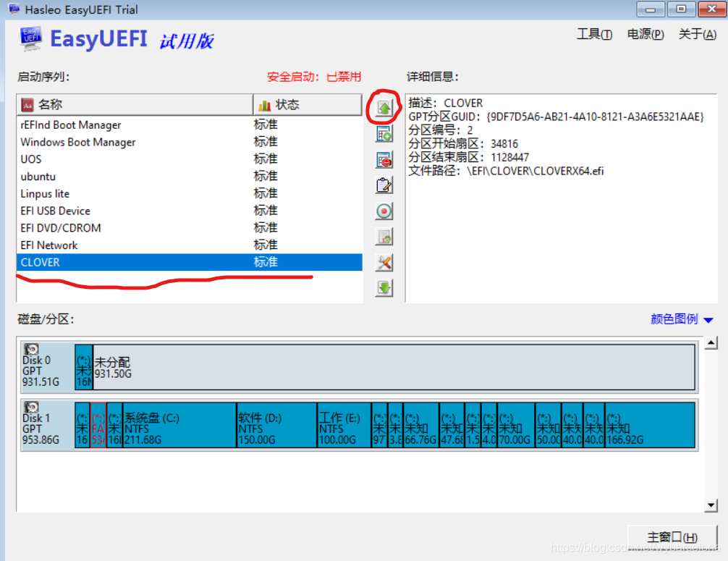Select the UOS boot entry

pyautogui.click(x=190, y=159)
